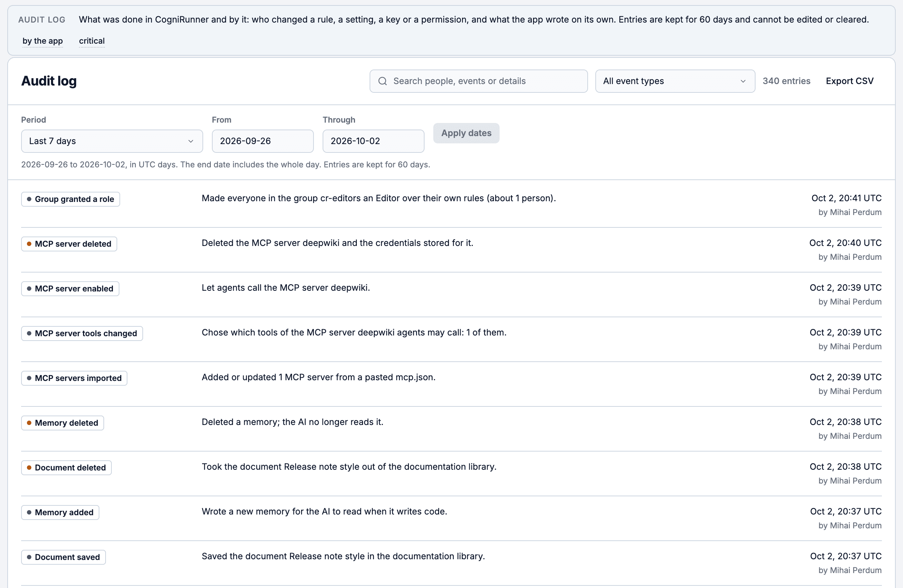The width and height of the screenshot is (903, 588).
Task: Click the search magnifier icon
Action: point(382,81)
